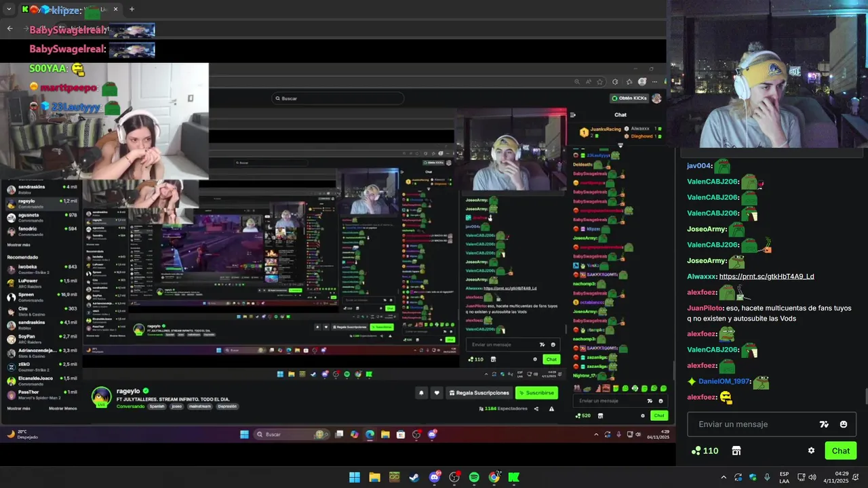
Task: Select Spreen channel in sidebar
Action: click(x=41, y=297)
